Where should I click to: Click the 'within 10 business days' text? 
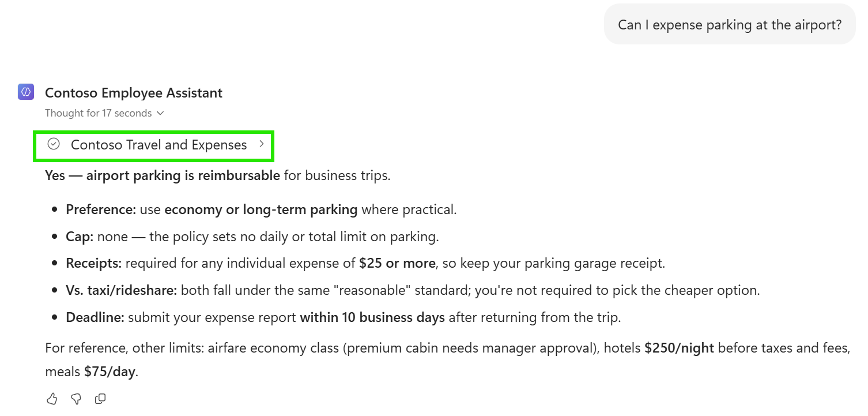372,317
